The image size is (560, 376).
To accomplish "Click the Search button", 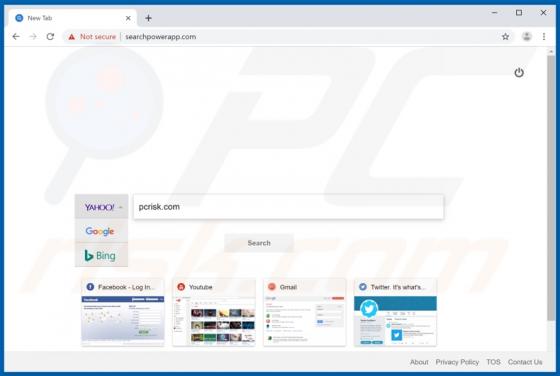I will click(259, 243).
